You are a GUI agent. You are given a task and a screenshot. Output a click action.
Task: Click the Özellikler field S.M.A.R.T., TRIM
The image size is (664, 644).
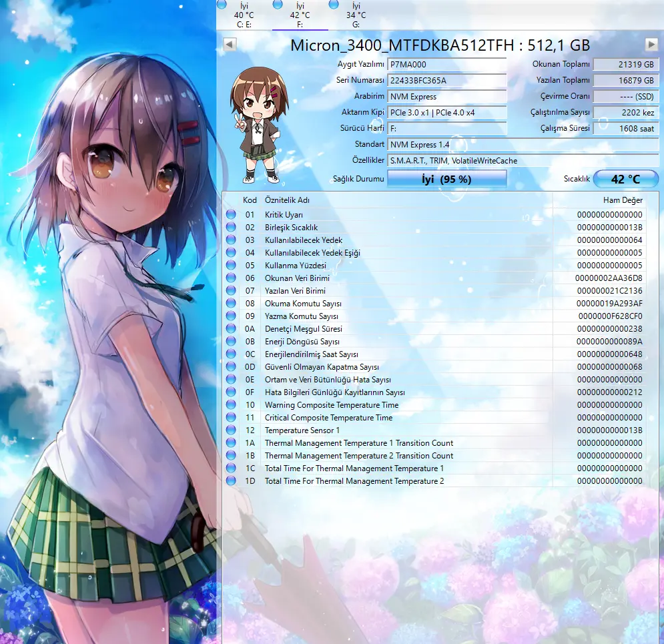point(523,160)
